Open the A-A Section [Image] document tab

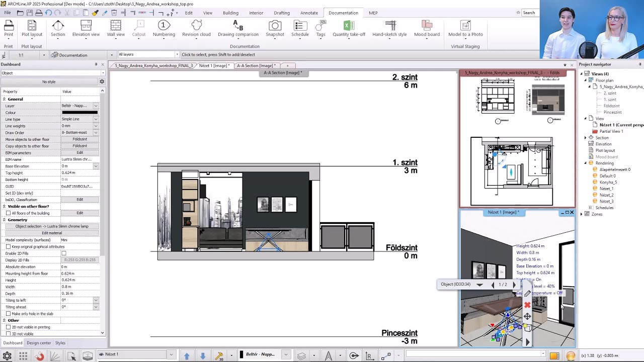256,65
